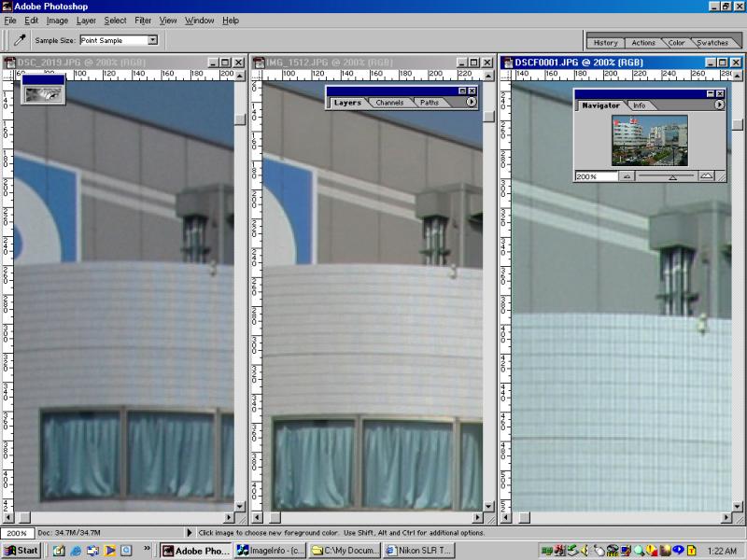The width and height of the screenshot is (747, 560).
Task: Open the Help menu
Action: click(231, 21)
